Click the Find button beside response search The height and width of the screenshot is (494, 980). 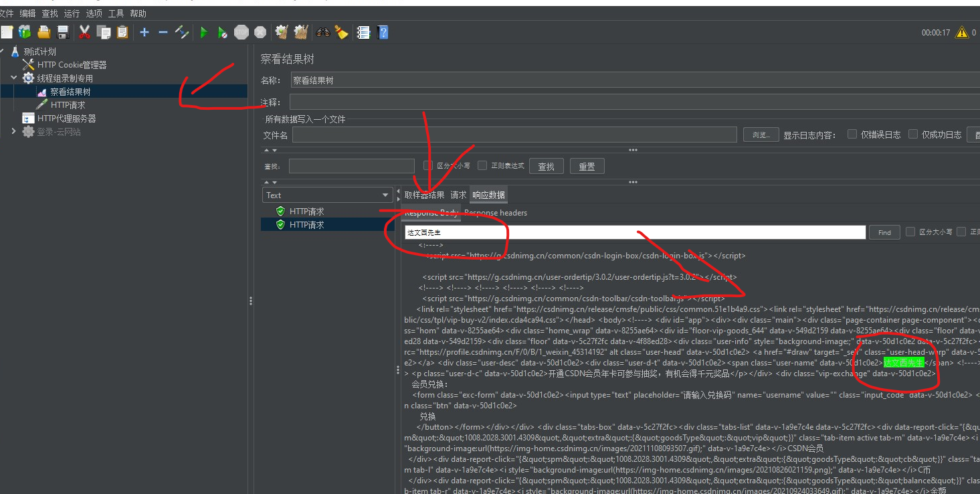[884, 232]
